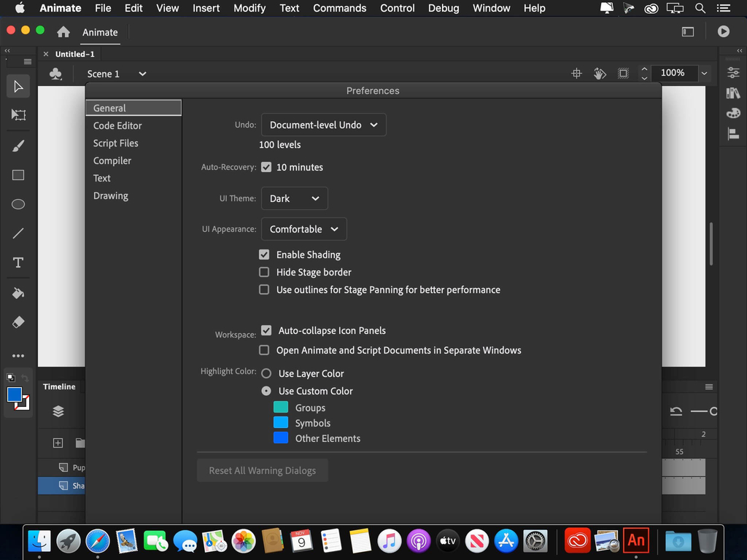
Task: Enable Hide Stage border checkbox
Action: point(264,272)
